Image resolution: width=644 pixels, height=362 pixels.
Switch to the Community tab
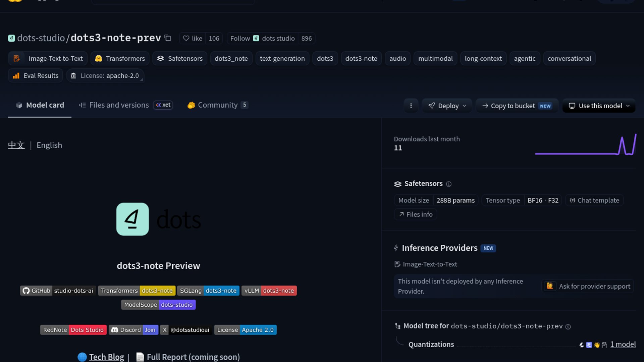tap(218, 105)
